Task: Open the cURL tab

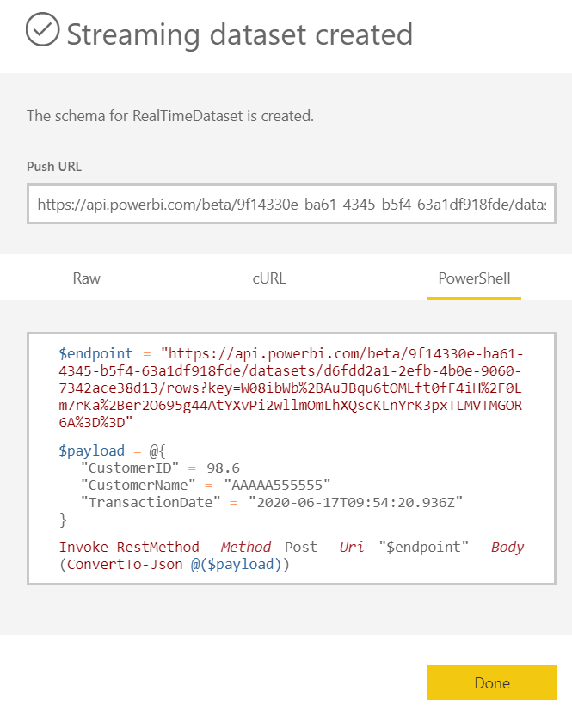Action: [269, 278]
